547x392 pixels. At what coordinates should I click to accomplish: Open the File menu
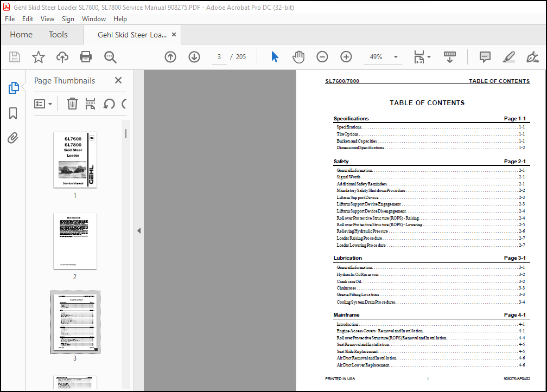point(10,19)
